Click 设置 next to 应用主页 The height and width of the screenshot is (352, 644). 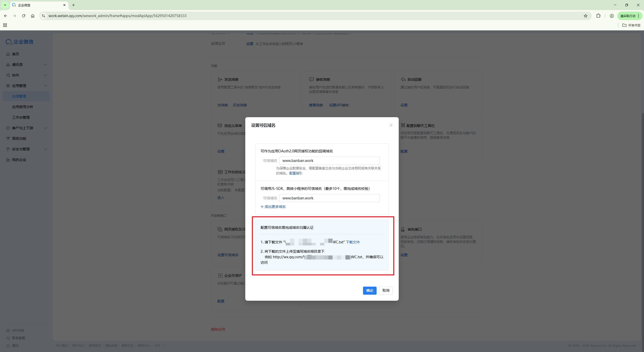pos(250,44)
